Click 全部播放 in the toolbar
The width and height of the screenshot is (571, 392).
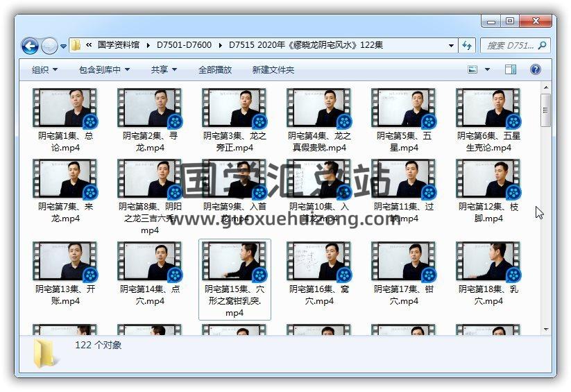215,69
